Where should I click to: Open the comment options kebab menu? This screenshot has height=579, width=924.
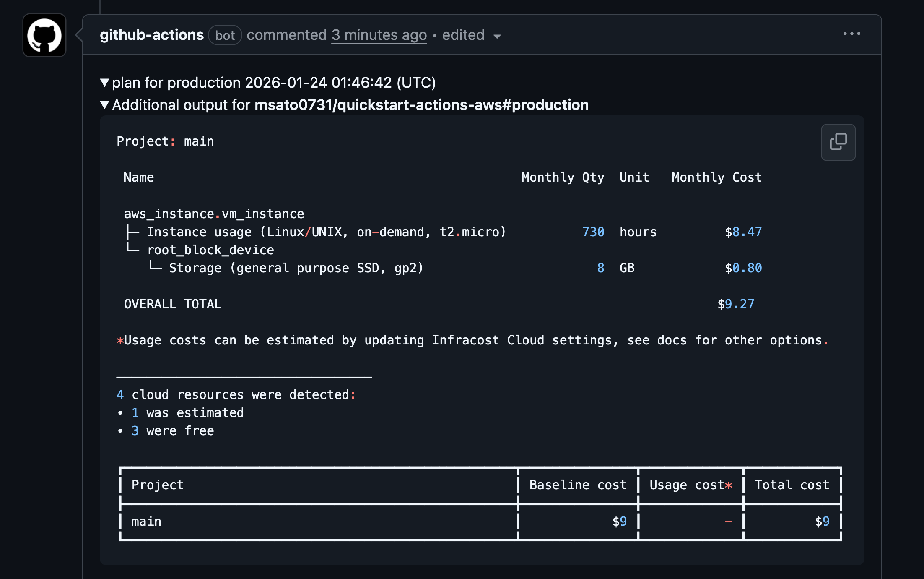tap(852, 34)
